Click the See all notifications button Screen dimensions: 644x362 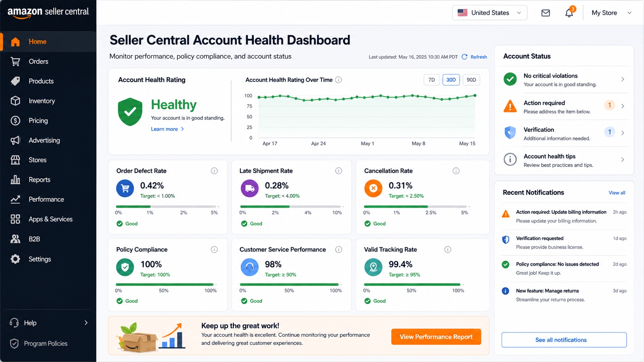coord(564,340)
